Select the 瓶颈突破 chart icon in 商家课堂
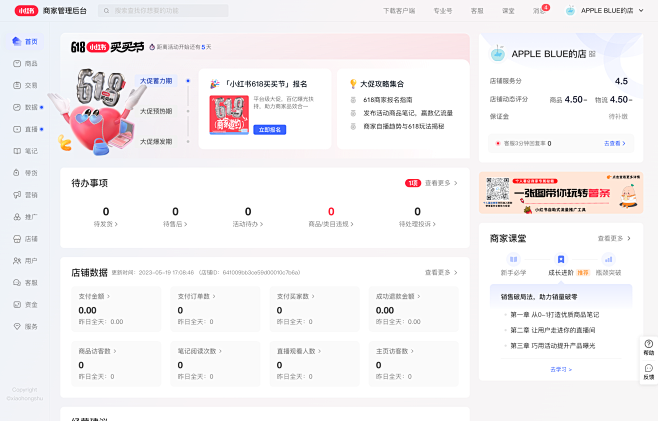The height and width of the screenshot is (421, 658). pos(608,259)
